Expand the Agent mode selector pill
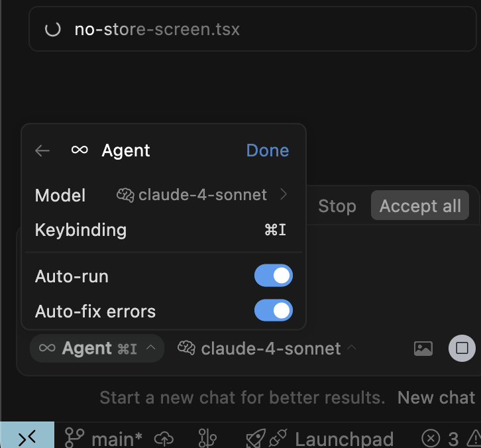 [x=97, y=348]
